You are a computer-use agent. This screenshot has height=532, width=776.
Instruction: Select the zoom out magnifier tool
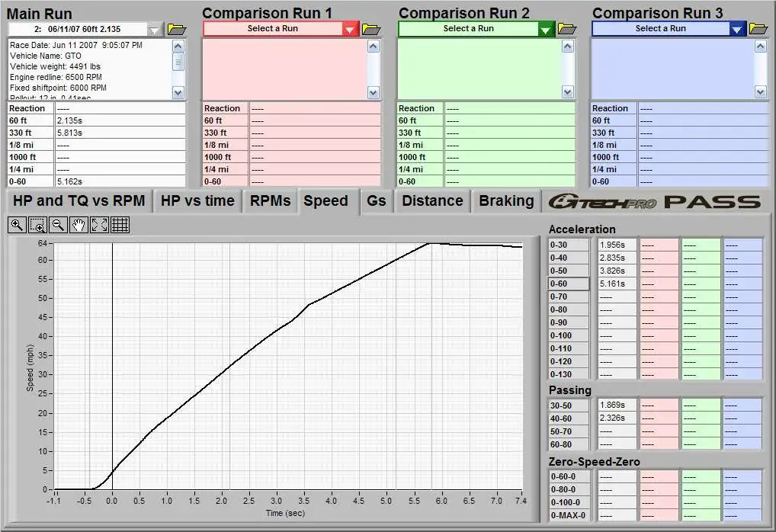tap(58, 225)
